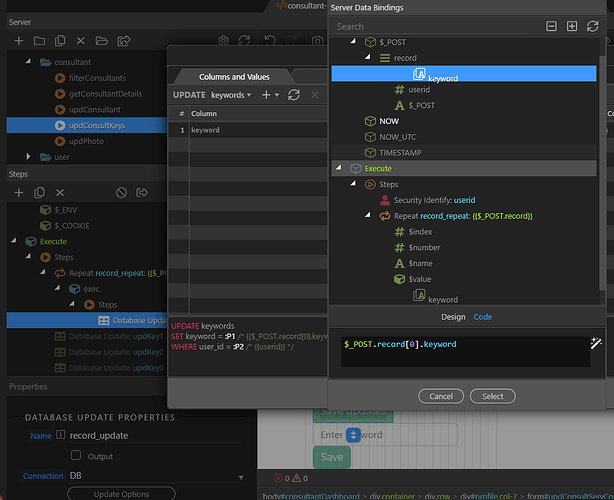Viewport: 614px width, 500px height.
Task: Click the magic wand icon beside expression
Action: pos(597,344)
